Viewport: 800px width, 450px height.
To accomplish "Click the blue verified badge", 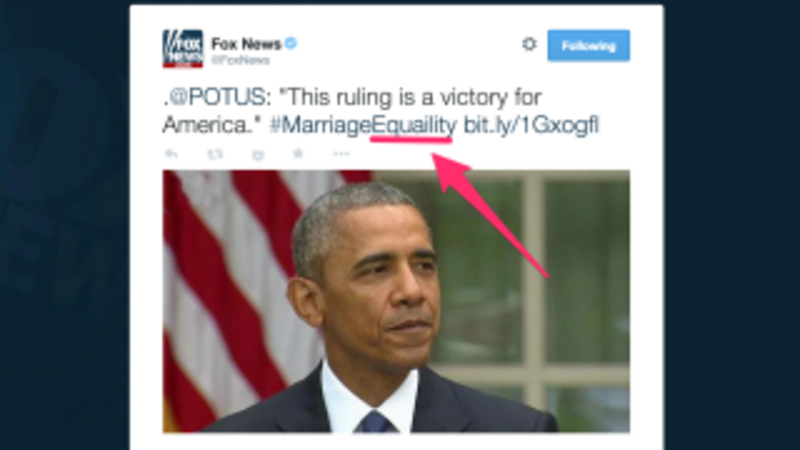I will [x=291, y=43].
